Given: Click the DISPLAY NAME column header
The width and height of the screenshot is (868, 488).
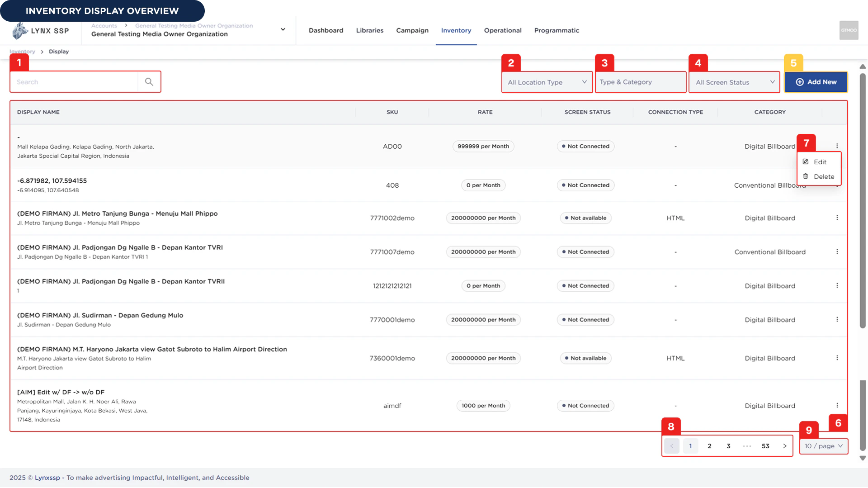Looking at the screenshot, I should 38,112.
